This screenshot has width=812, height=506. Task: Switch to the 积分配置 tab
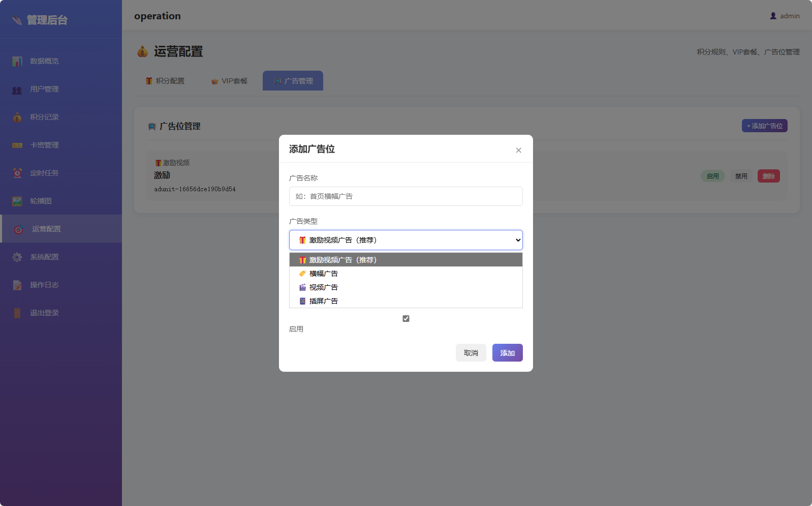(165, 81)
